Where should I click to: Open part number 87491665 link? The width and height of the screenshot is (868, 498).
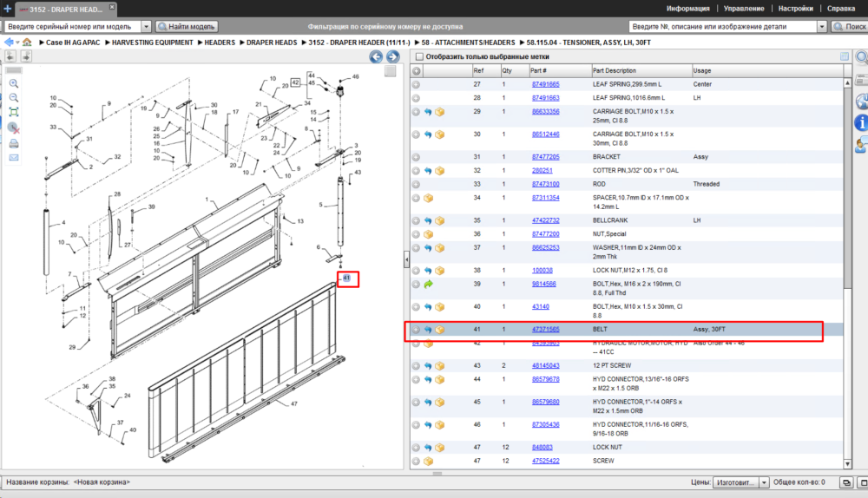[545, 85]
